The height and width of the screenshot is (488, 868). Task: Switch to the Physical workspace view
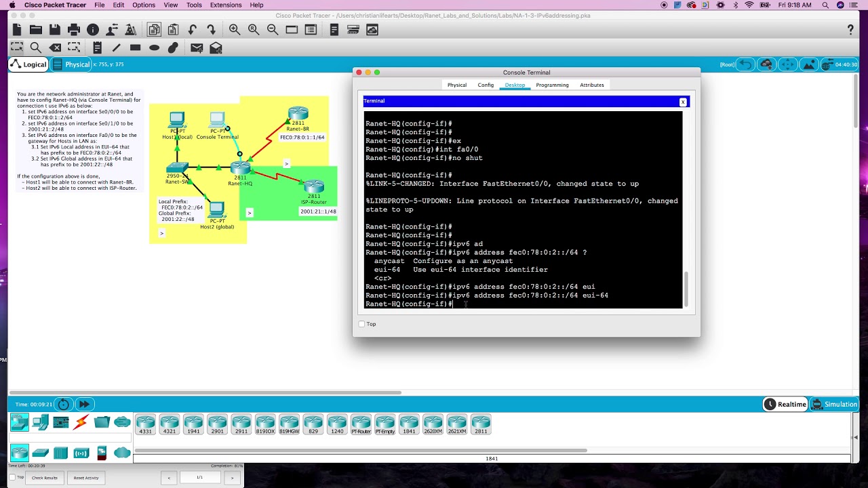point(71,64)
